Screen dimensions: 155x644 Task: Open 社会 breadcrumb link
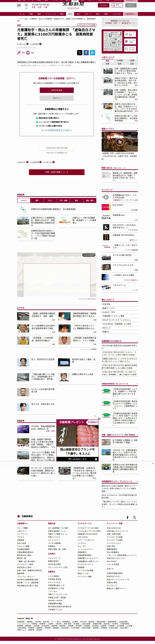pos(26,19)
